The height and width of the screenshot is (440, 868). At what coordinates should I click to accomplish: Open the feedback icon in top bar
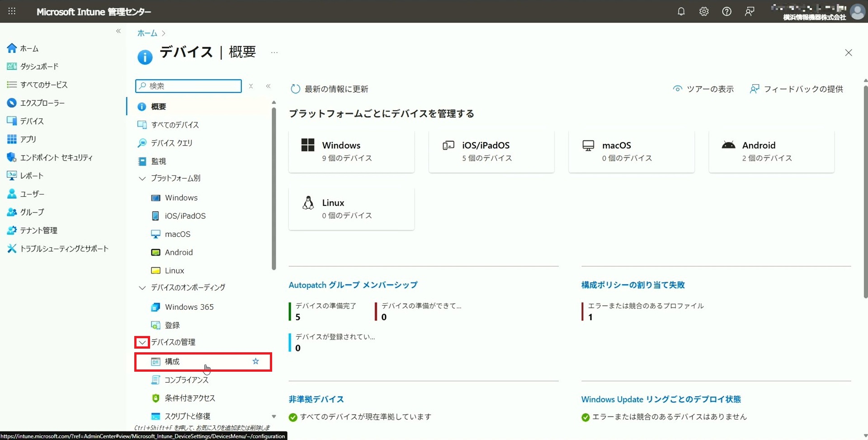749,12
